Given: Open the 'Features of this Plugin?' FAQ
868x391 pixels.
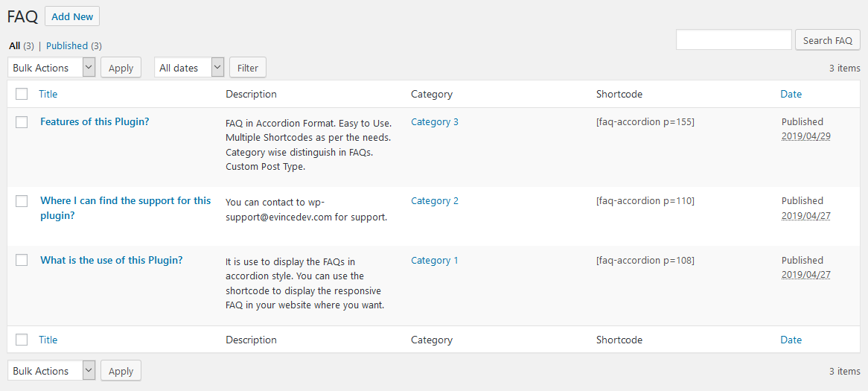Looking at the screenshot, I should [x=95, y=121].
